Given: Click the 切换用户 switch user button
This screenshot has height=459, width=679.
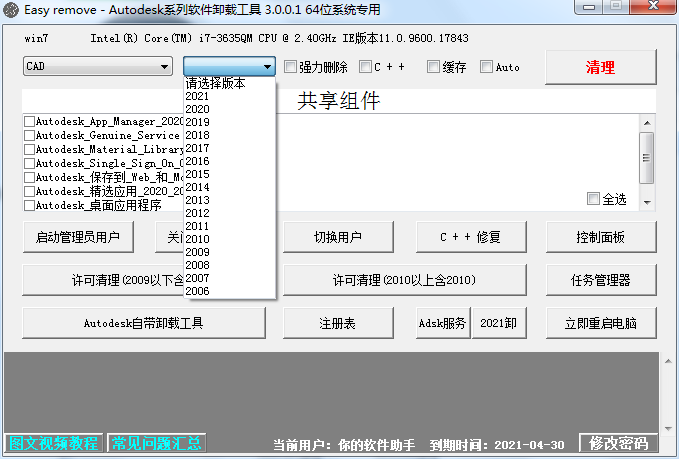Looking at the screenshot, I should tap(338, 237).
